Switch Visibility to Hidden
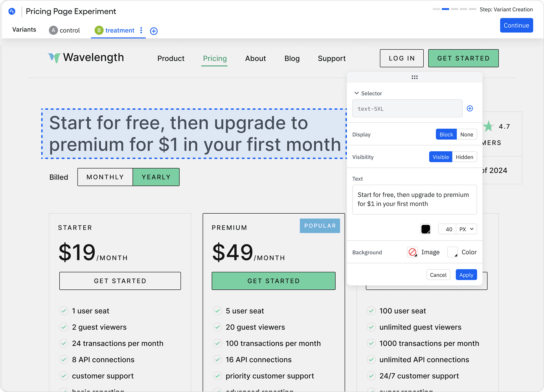 464,157
